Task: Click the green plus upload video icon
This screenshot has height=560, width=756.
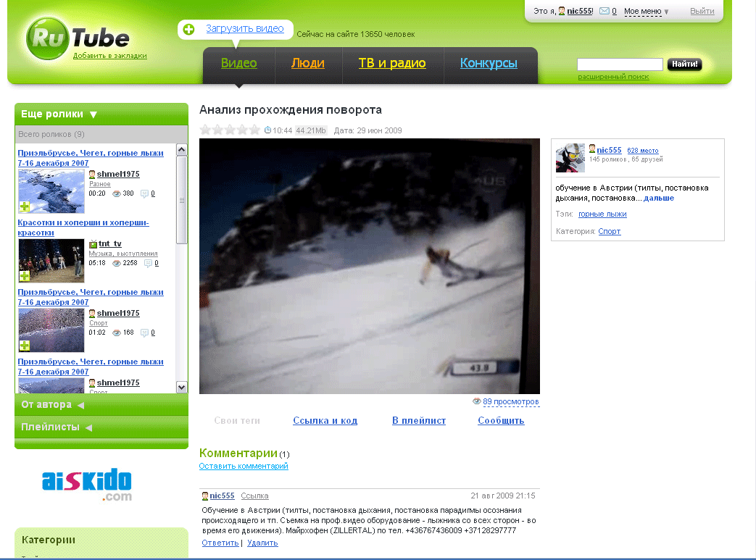Action: point(189,30)
